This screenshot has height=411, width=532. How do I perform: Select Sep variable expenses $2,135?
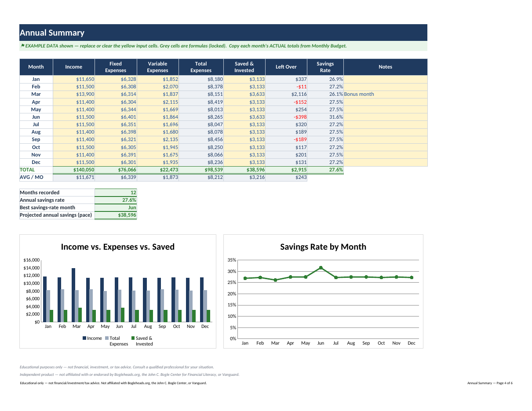(x=157, y=140)
